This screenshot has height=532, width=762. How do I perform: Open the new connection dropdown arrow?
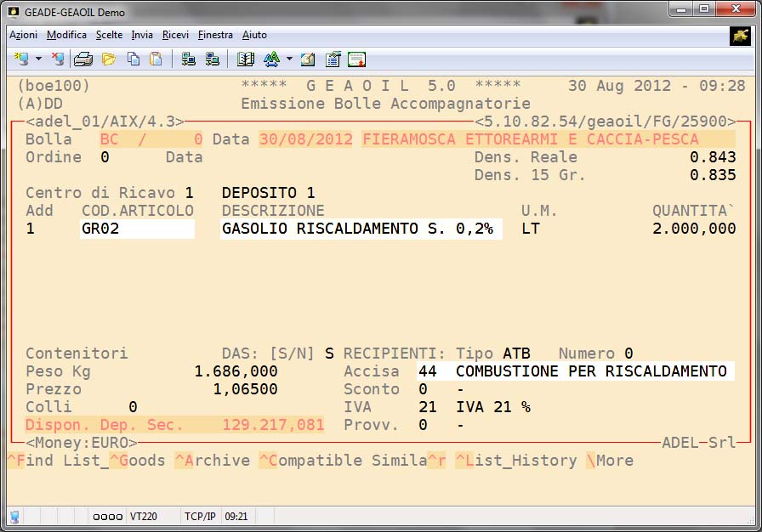[38, 59]
